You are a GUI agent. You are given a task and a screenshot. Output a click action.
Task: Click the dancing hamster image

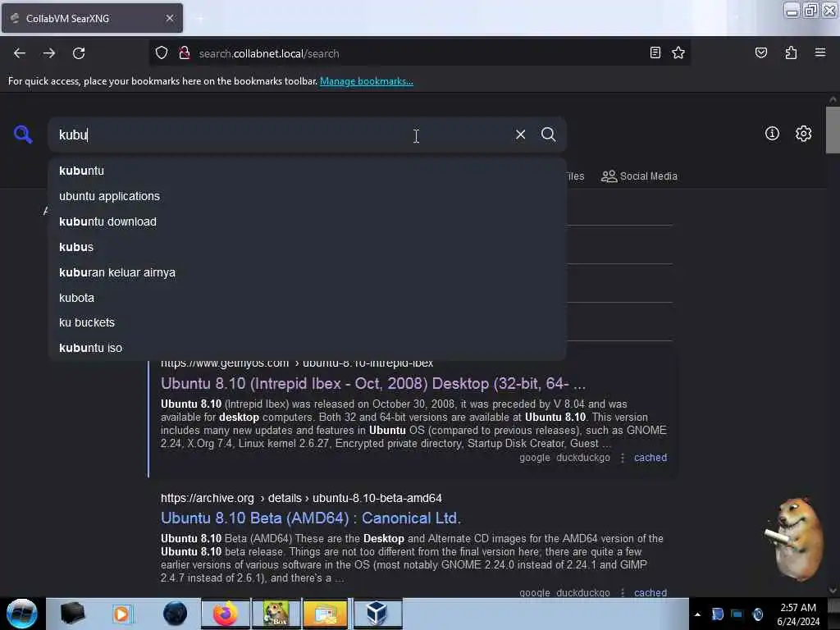[795, 538]
